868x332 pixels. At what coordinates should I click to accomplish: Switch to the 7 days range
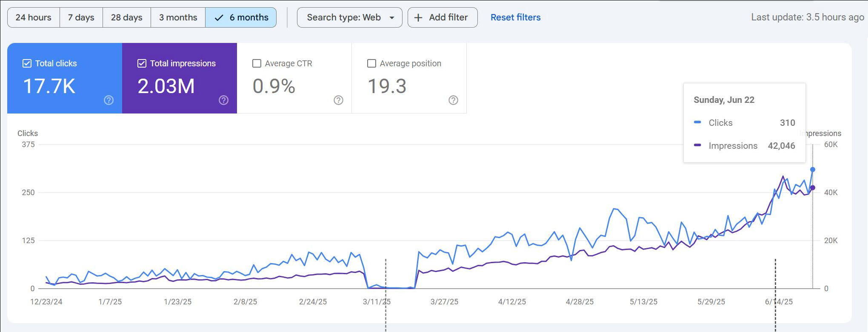click(81, 17)
